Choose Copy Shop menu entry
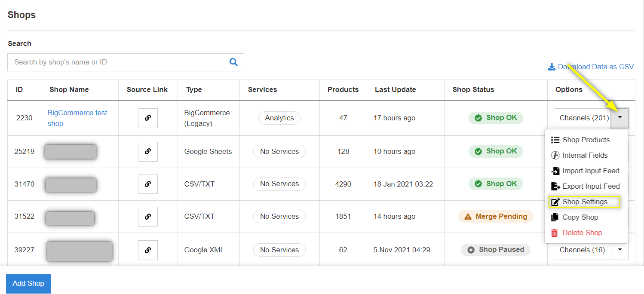 point(580,217)
